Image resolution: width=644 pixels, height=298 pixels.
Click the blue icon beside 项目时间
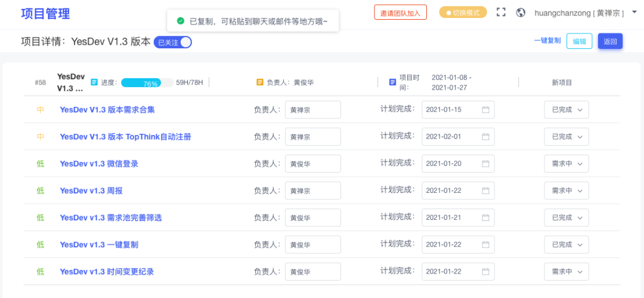coord(392,82)
